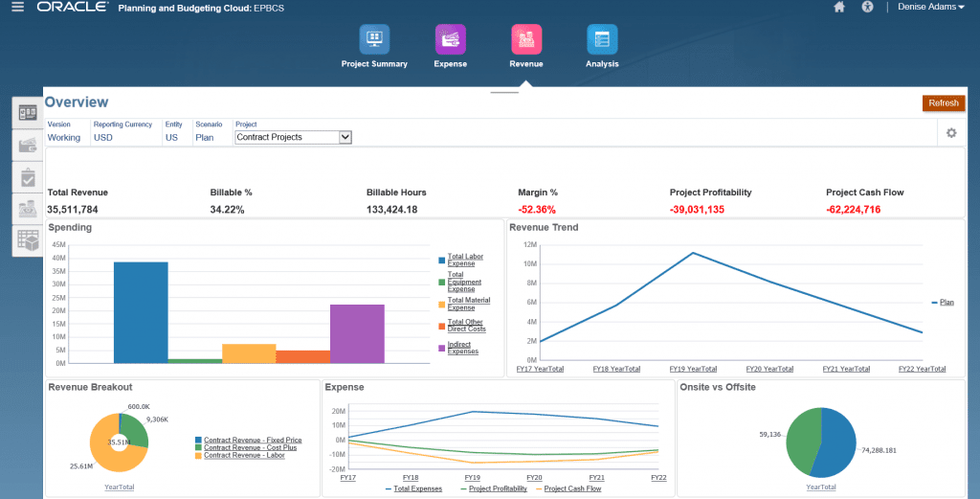Open the wallet sidebar tab
This screenshot has height=499, width=980.
tap(28, 145)
